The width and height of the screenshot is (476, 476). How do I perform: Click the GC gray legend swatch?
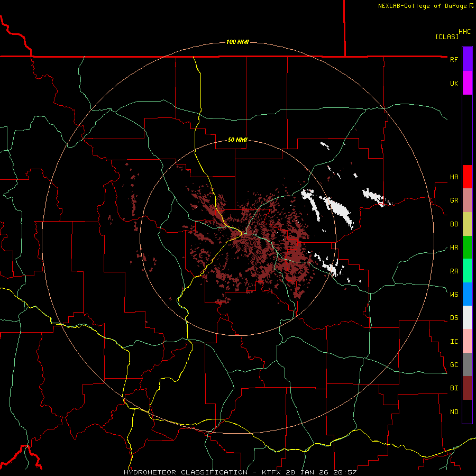click(x=467, y=364)
